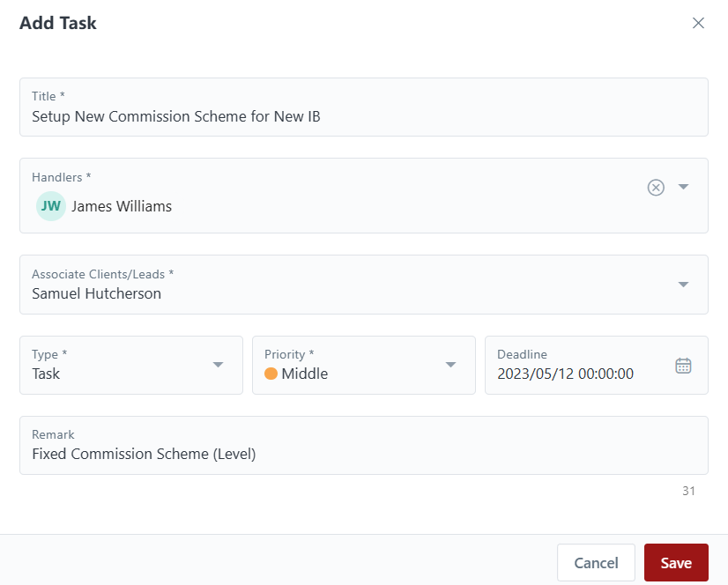Select the James Williams handler name

[x=122, y=206]
